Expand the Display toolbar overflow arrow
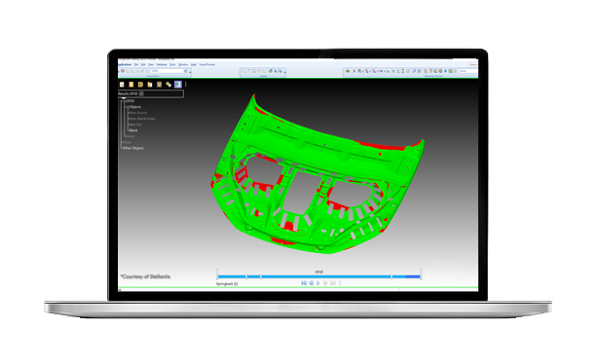This screenshot has height=364, width=596. (x=284, y=72)
